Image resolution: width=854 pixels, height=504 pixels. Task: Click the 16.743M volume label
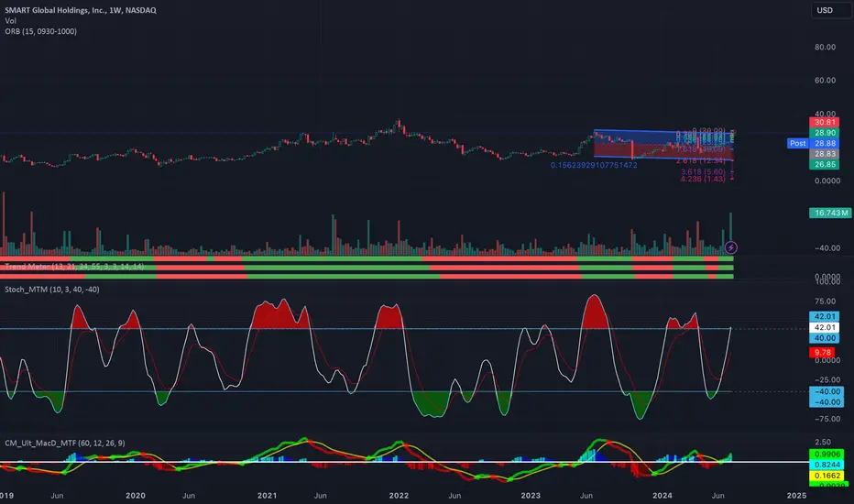pyautogui.click(x=830, y=213)
